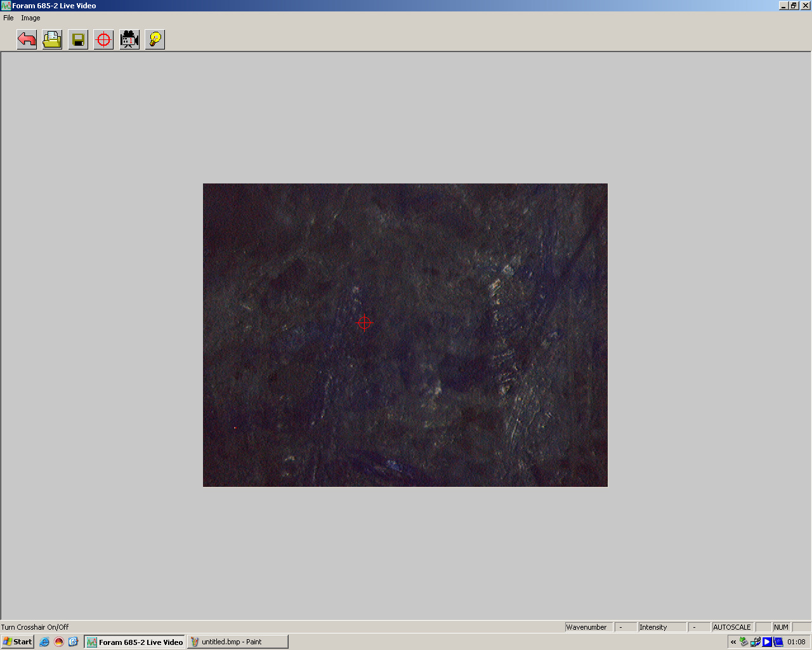
Task: Click the red back arrow toolbar icon
Action: [x=27, y=40]
